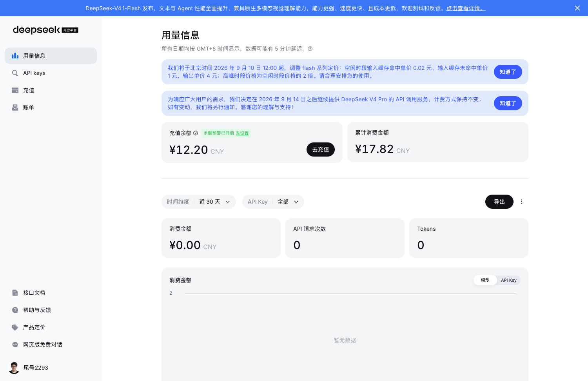Click the ¥12.20 balance amount
The image size is (588, 381).
189,150
